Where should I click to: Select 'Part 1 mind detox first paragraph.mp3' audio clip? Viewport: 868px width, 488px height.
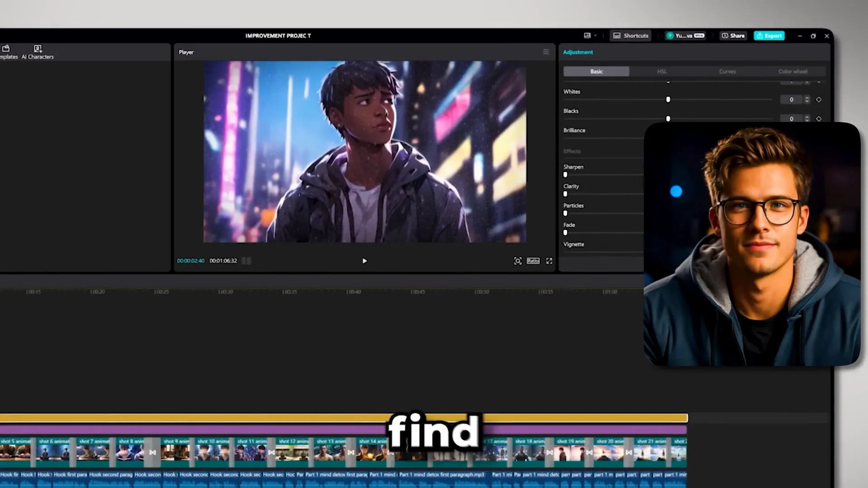pos(443,479)
